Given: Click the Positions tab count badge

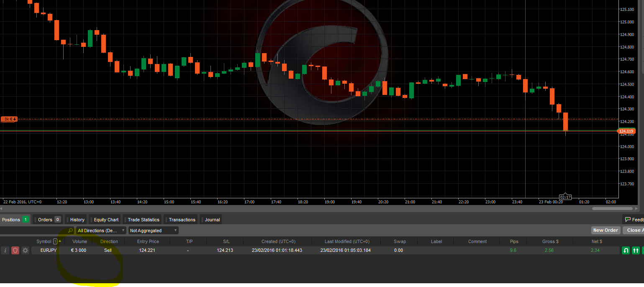Looking at the screenshot, I should pyautogui.click(x=26, y=220).
